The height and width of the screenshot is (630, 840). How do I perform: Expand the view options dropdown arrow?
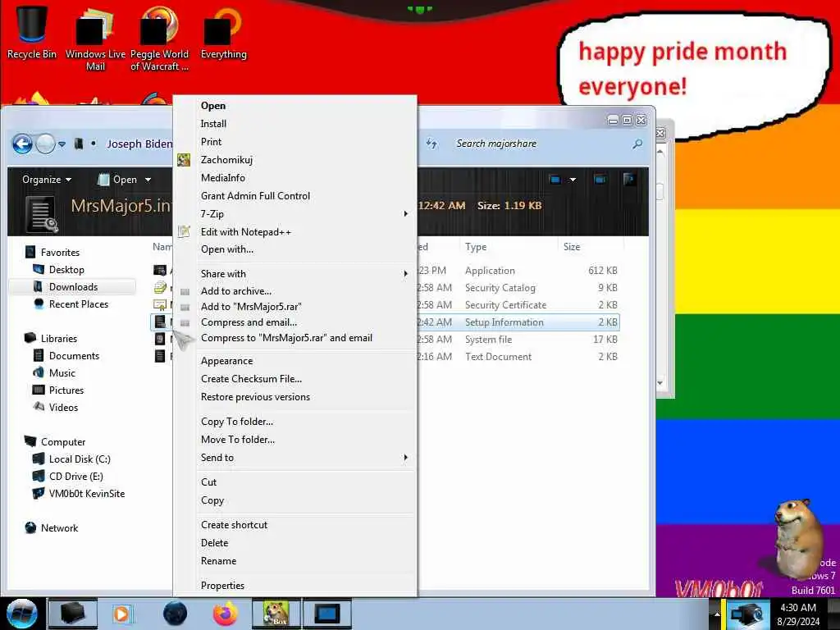[x=573, y=180]
